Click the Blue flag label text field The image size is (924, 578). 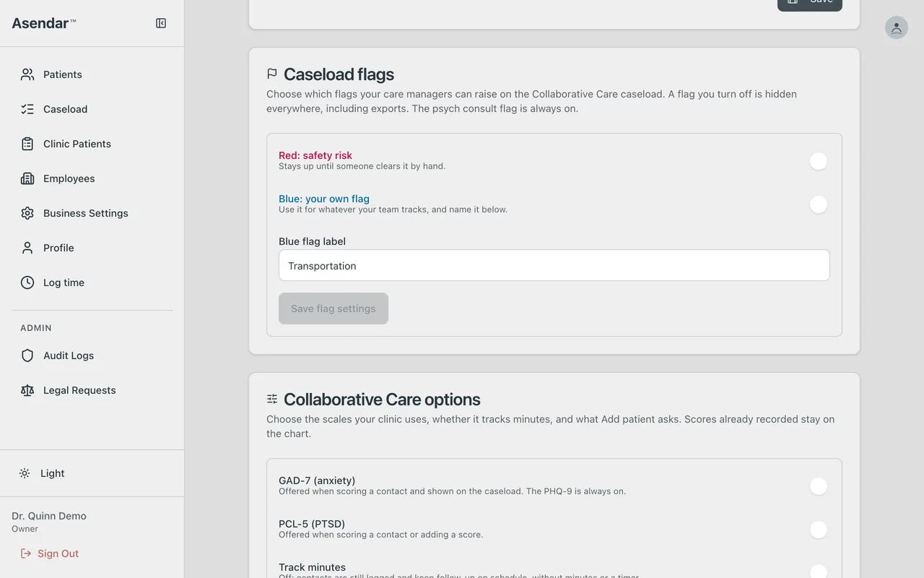pyautogui.click(x=554, y=265)
